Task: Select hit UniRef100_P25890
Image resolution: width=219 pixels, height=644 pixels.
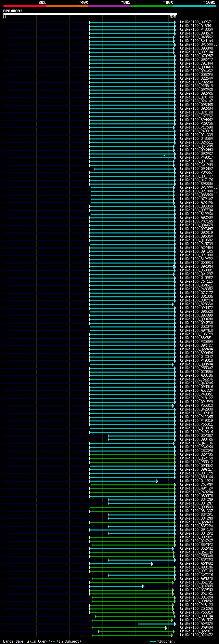Action: point(196,341)
